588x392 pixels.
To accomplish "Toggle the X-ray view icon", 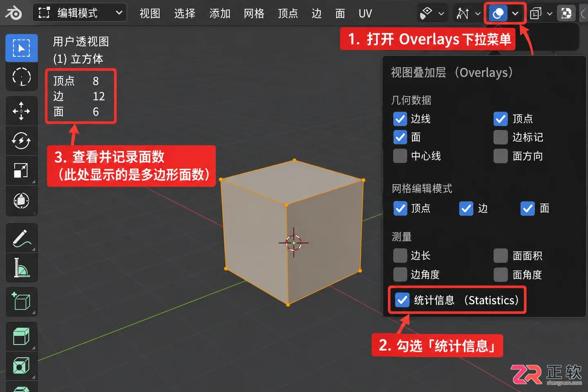I will 535,13.
